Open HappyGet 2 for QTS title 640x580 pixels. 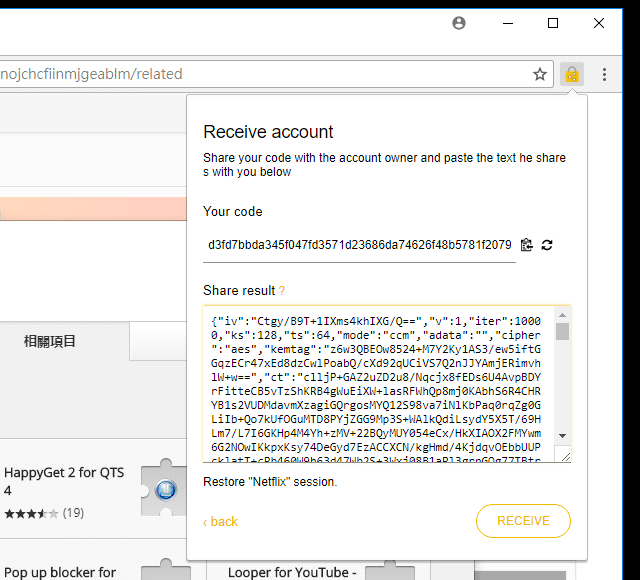point(64,481)
